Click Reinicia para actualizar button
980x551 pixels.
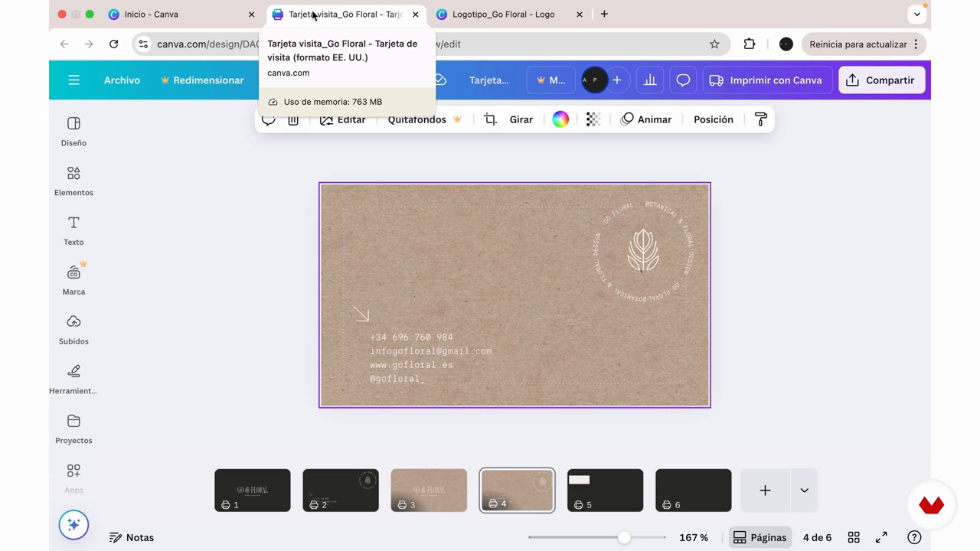point(865,44)
